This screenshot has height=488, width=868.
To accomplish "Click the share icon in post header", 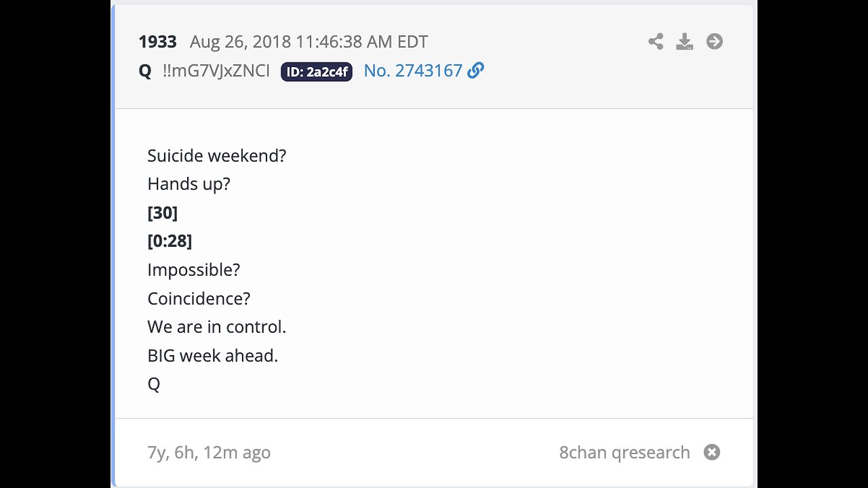I will click(x=656, y=42).
